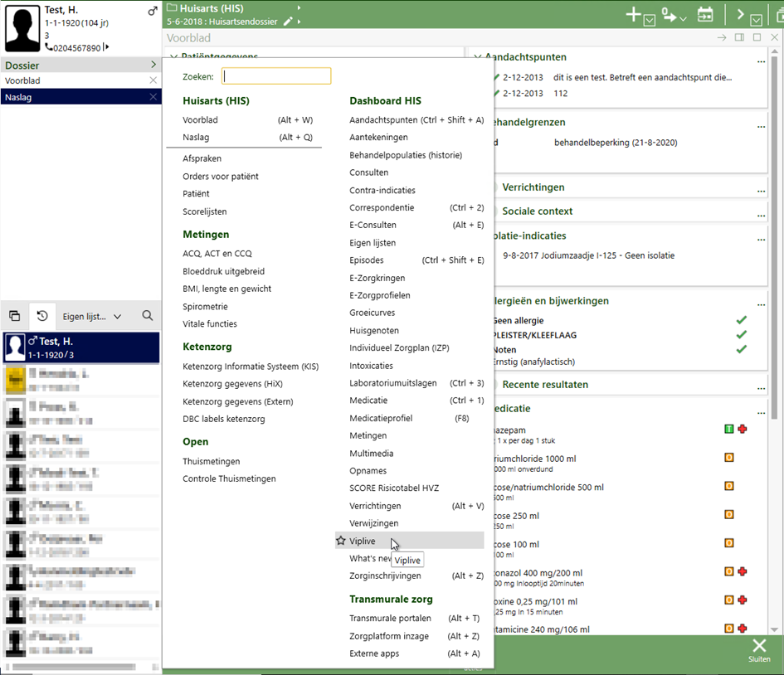784x675 pixels.
Task: Click the phone icon beside 0204567890
Action: pos(48,47)
